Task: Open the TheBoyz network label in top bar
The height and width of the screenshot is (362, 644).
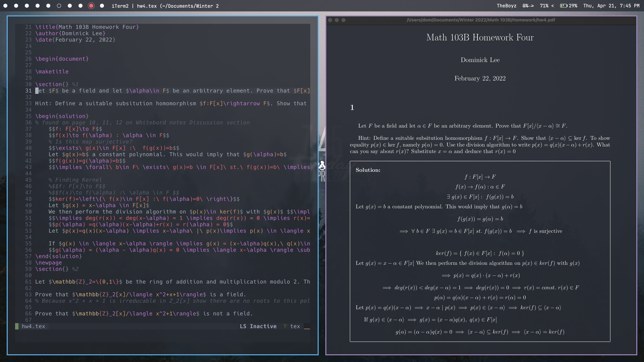Action: 506,6
